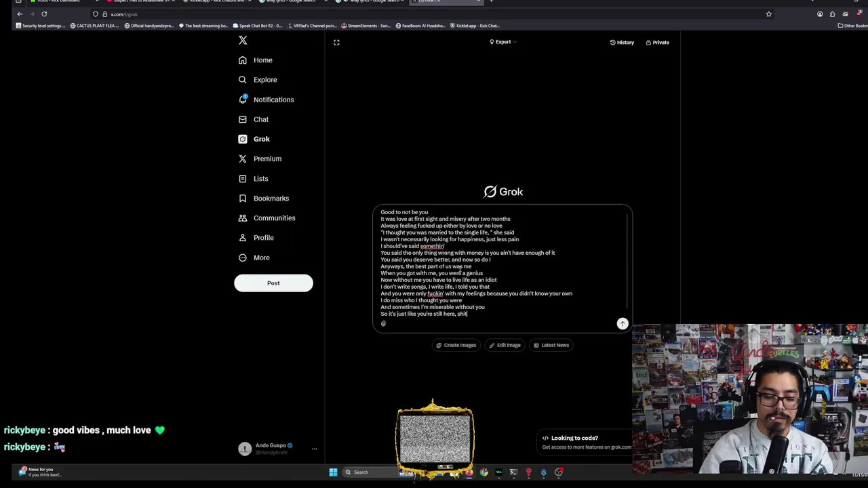Open the StreamElements bookmark
This screenshot has width=868, height=488.
pos(366,26)
